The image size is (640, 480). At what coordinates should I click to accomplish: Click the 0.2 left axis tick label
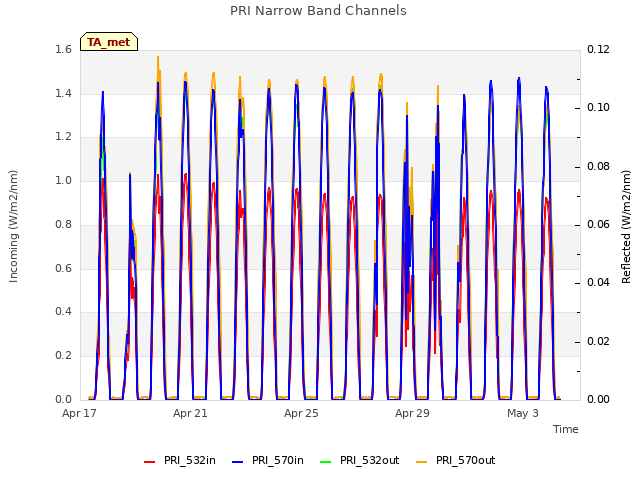click(x=64, y=356)
